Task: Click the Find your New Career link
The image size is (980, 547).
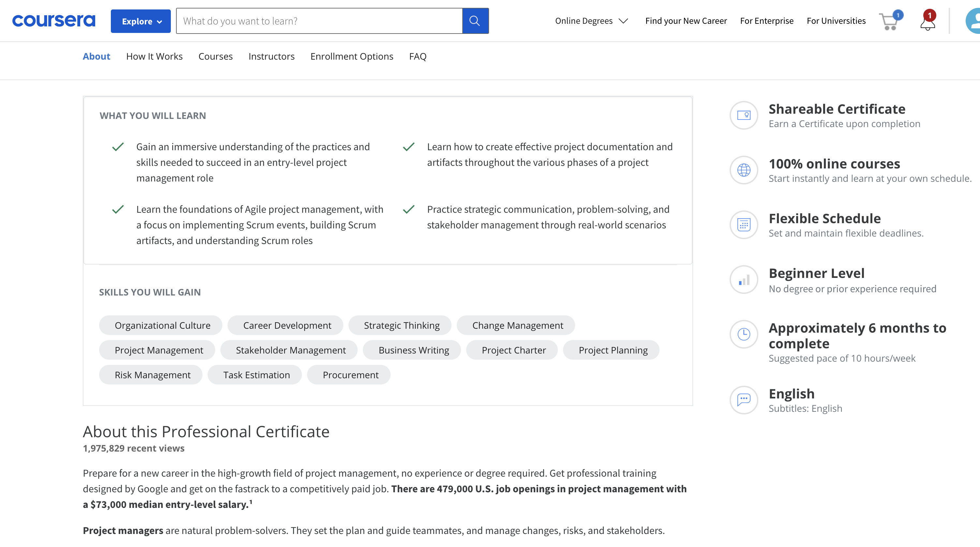Action: (x=686, y=21)
